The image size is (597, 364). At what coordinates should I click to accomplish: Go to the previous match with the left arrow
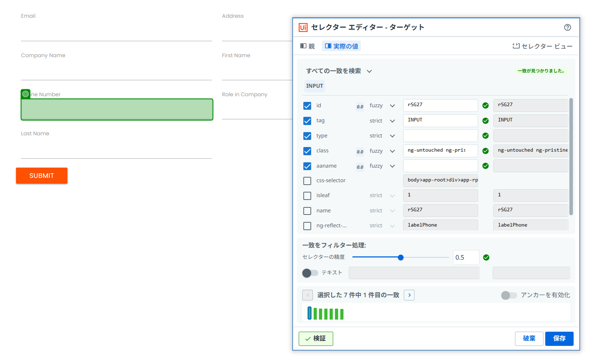308,295
